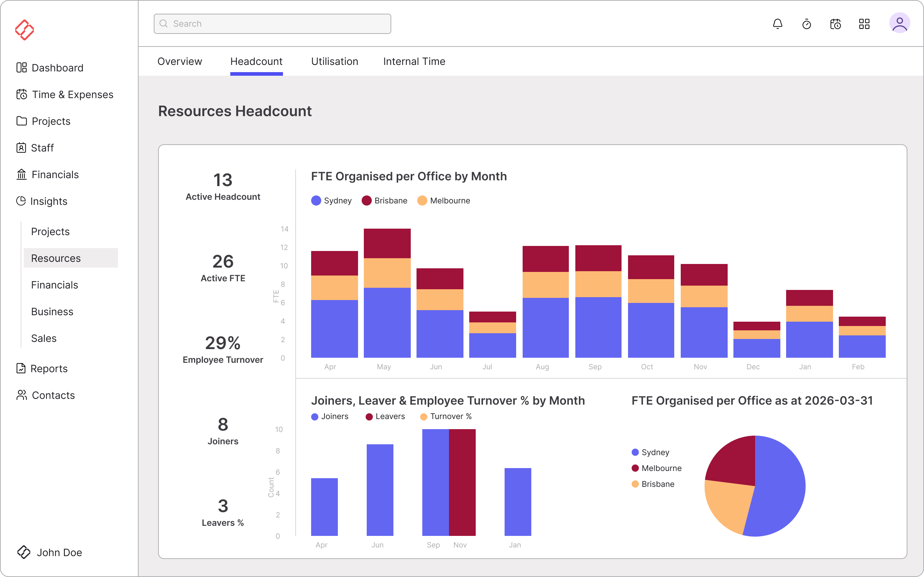Click the red app logo
The height and width of the screenshot is (577, 924).
[25, 30]
